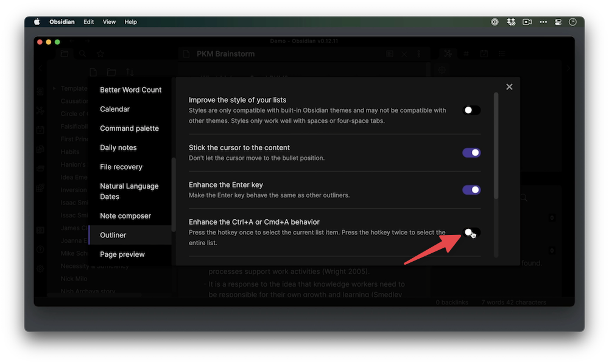
Task: Open another vault ribbon icon
Action: click(x=40, y=230)
